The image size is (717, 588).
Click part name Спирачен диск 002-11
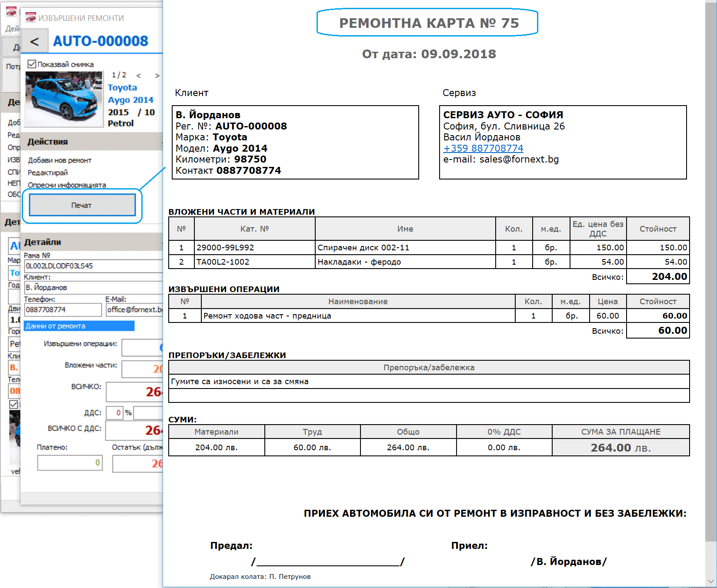405,247
